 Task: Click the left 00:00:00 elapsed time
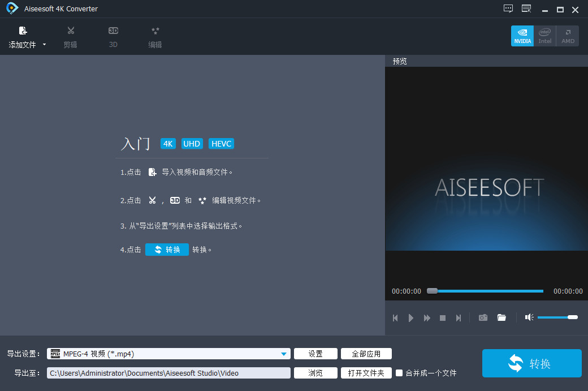coord(407,291)
